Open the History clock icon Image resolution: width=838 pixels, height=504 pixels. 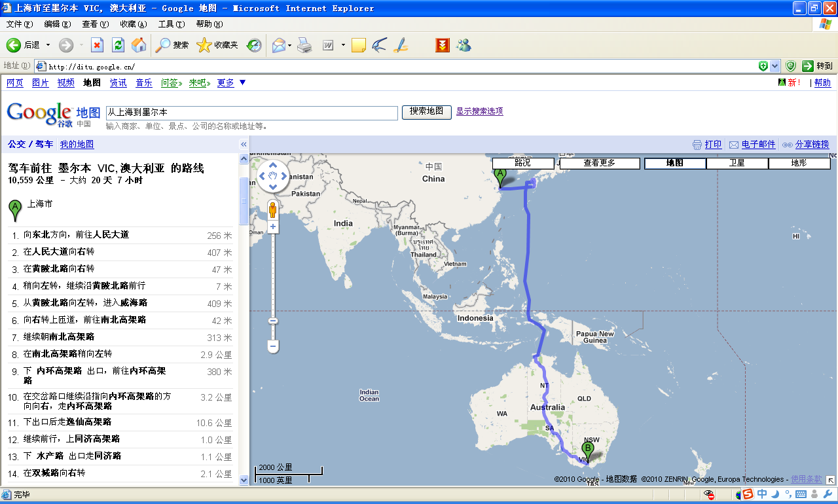coord(254,45)
